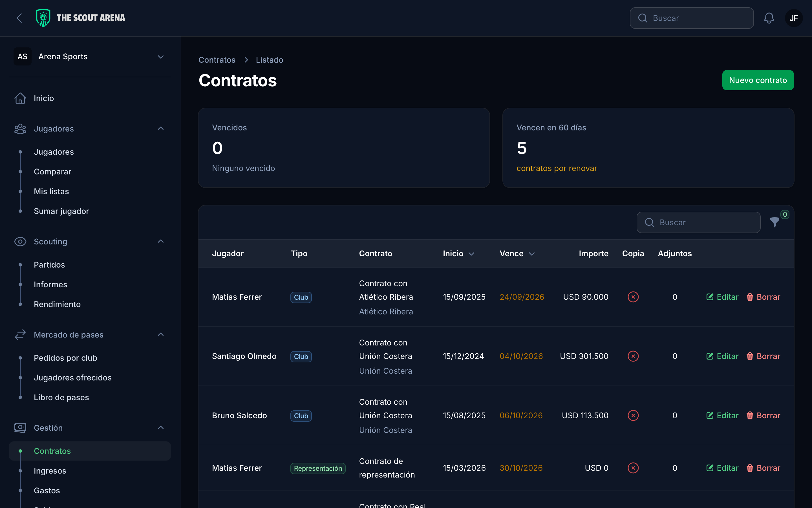This screenshot has height=508, width=812.
Task: Click the USD 301.500 amount
Action: coord(584,356)
